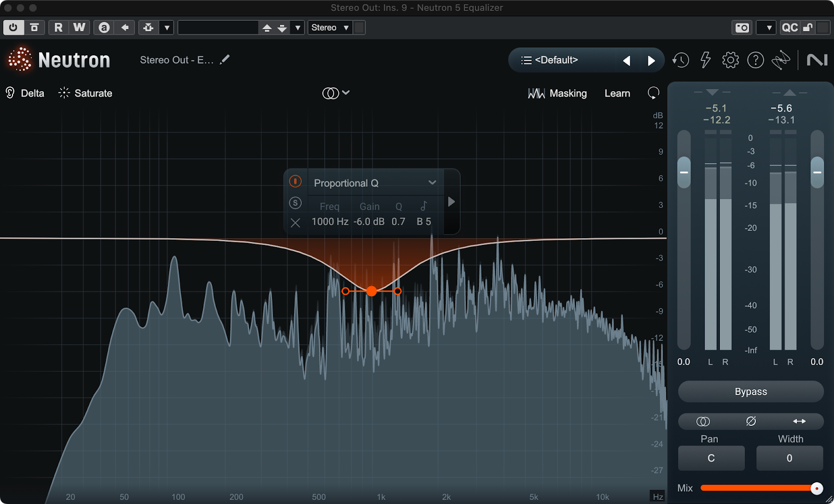The height and width of the screenshot is (504, 834).
Task: Open the Default preset list
Action: (x=556, y=60)
